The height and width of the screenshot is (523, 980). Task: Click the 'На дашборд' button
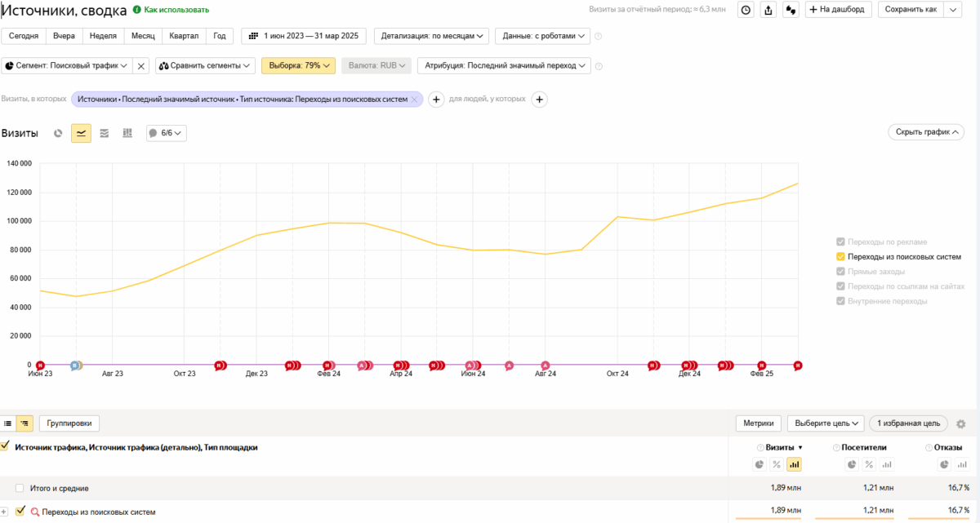pos(839,10)
